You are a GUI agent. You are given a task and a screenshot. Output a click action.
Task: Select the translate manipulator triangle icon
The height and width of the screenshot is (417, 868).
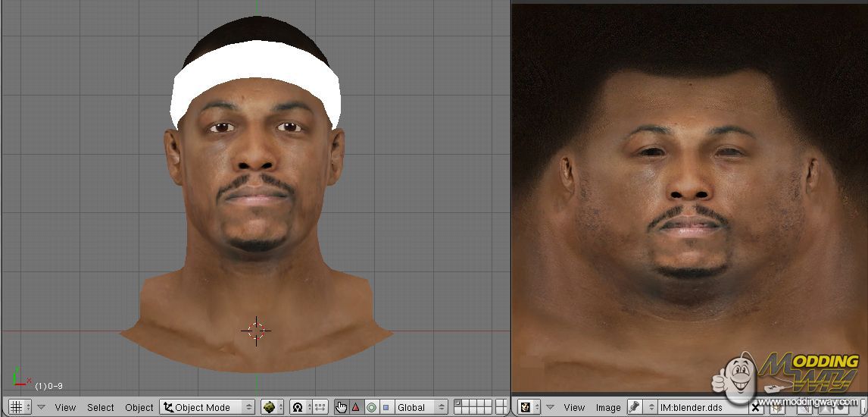355,407
